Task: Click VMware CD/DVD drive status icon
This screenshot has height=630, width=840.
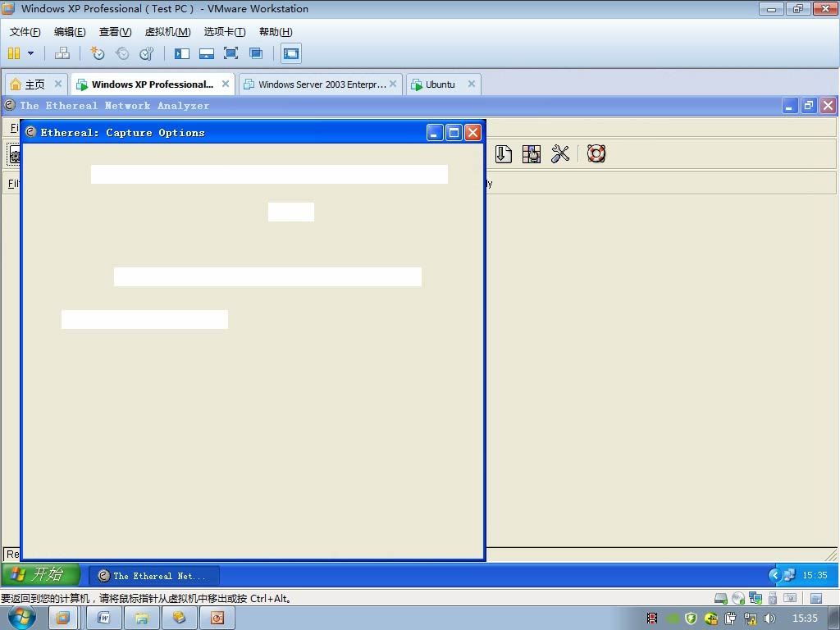Action: click(738, 598)
